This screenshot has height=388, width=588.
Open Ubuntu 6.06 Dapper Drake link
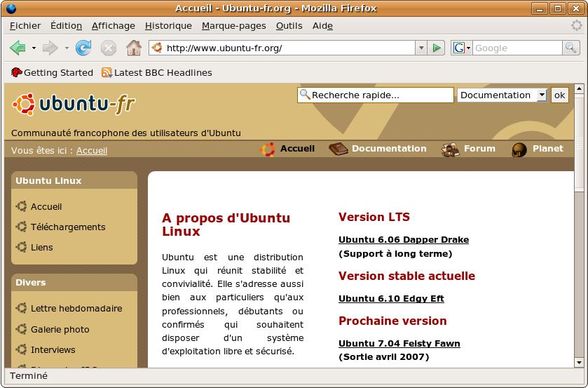[404, 240]
